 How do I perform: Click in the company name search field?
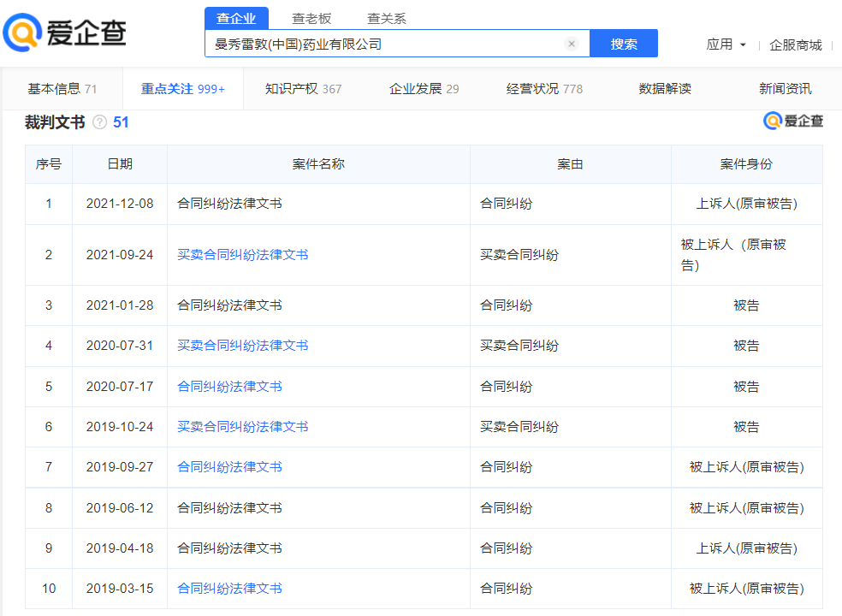point(385,44)
